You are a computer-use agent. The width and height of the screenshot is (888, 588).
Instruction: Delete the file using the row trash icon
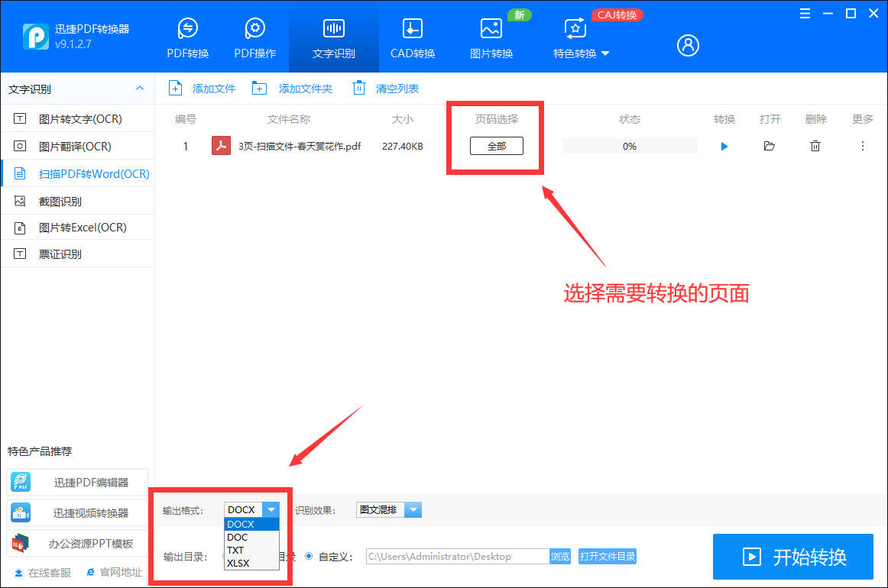click(x=815, y=146)
